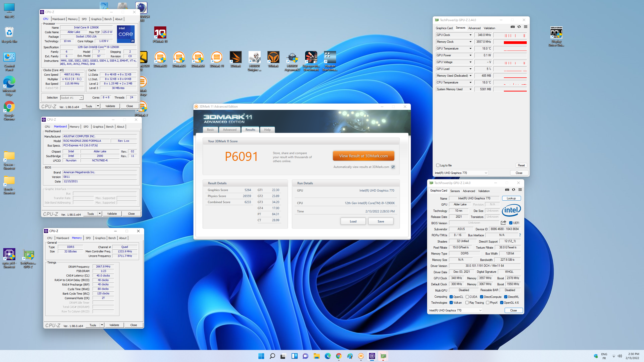
Task: Expand the GPU Power sensor dropdown
Action: tap(470, 55)
